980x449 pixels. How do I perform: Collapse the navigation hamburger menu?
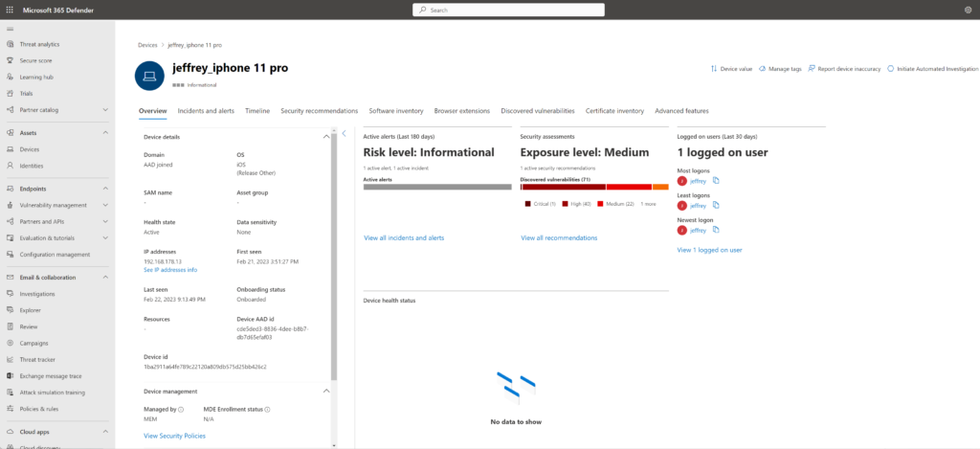point(10,29)
